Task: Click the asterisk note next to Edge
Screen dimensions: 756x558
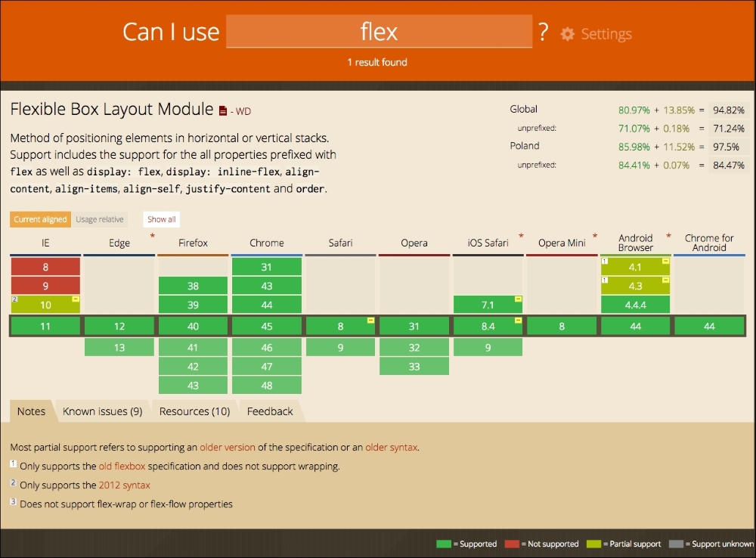Action: tap(153, 236)
